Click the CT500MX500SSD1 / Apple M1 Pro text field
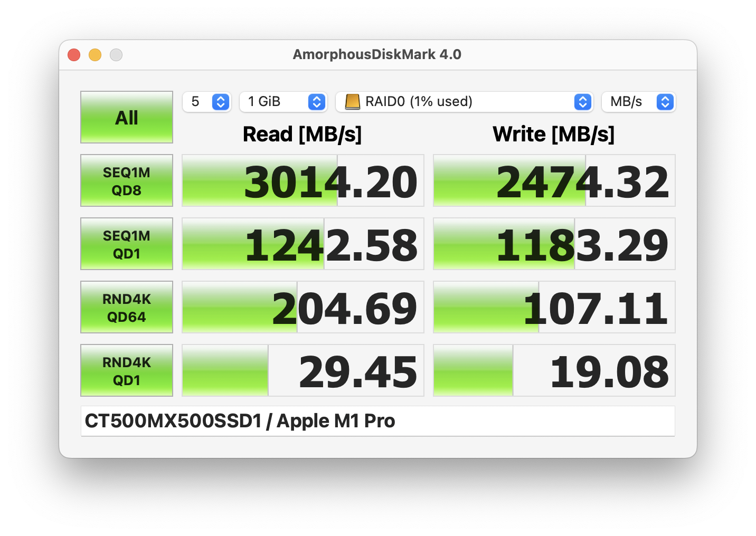The width and height of the screenshot is (756, 536). click(x=378, y=421)
